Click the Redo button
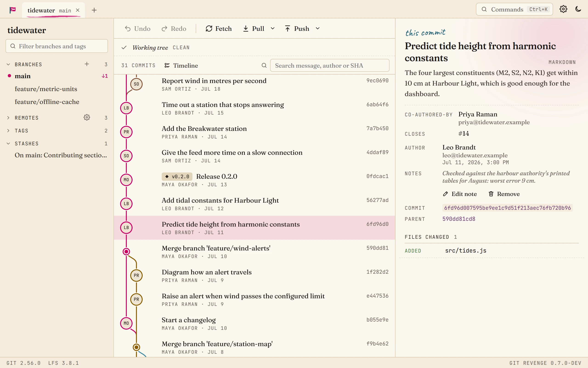 (x=174, y=29)
